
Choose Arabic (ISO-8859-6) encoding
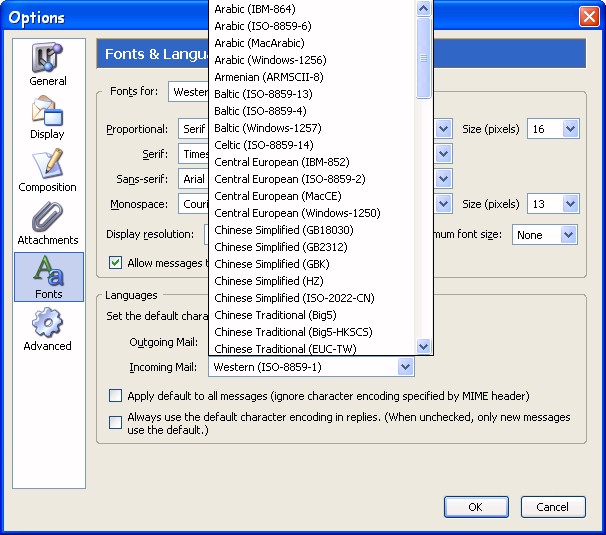point(312,26)
